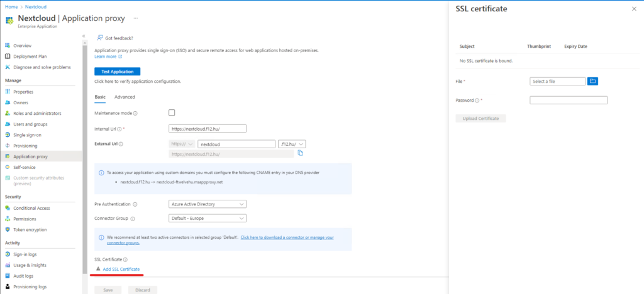Image resolution: width=644 pixels, height=294 pixels.
Task: Switch to the Basic tab
Action: click(100, 97)
